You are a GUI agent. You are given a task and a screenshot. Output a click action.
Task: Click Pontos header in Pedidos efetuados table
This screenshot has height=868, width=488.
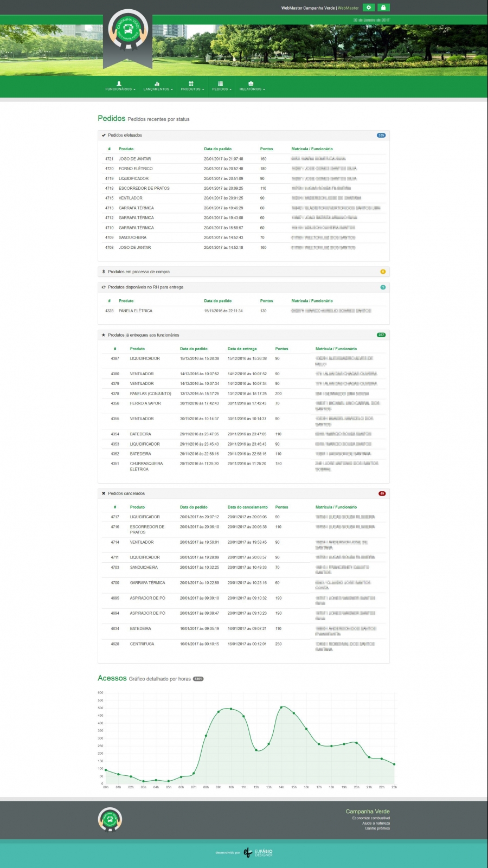[x=267, y=149]
